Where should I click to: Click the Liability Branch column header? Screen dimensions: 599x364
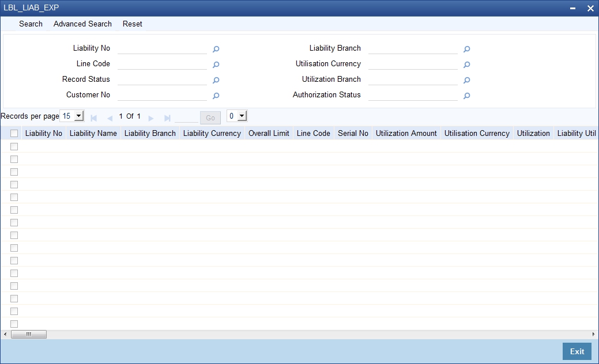(150, 133)
